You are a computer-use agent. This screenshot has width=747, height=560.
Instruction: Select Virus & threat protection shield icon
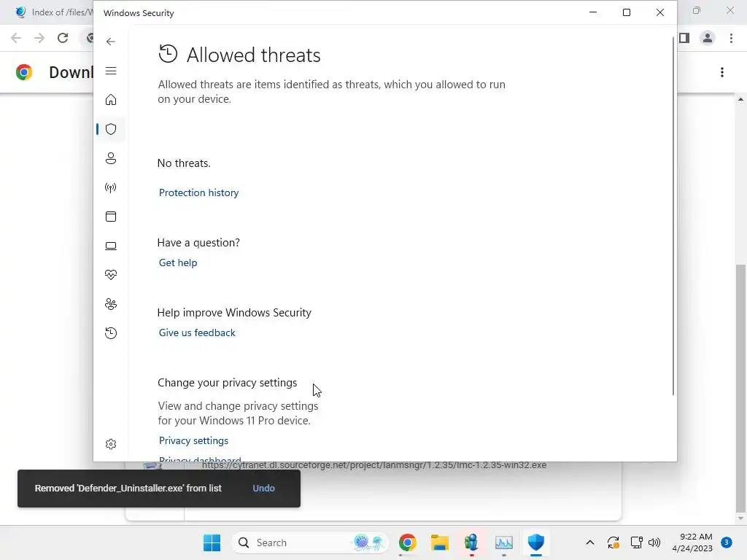click(111, 129)
